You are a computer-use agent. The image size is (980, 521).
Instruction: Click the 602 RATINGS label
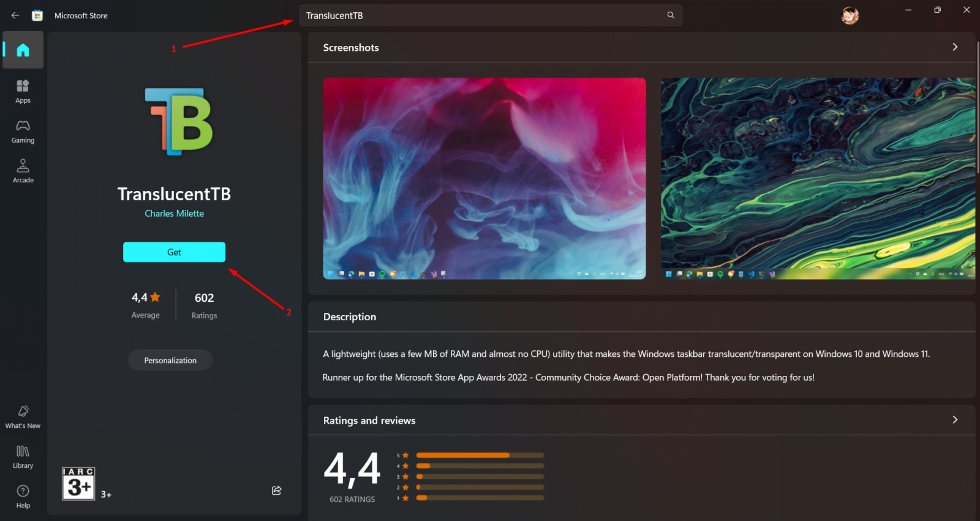(x=352, y=499)
